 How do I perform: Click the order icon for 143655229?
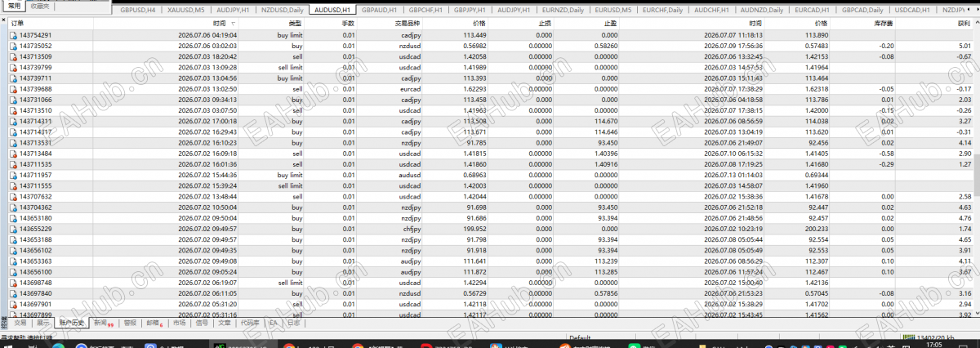click(13, 229)
